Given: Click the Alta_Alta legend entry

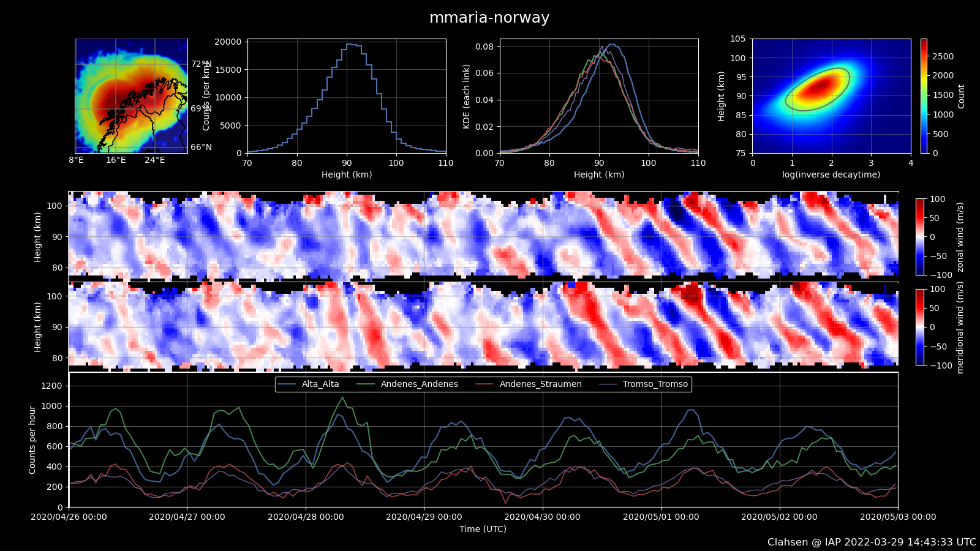Looking at the screenshot, I should coord(308,384).
